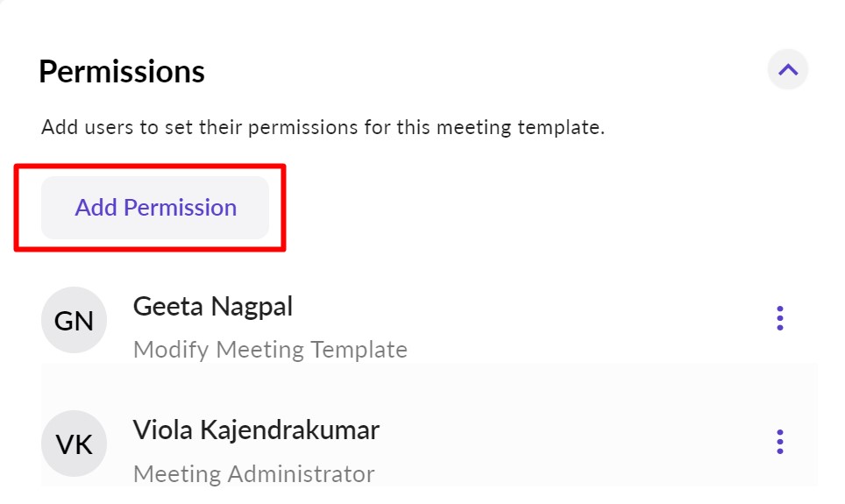The width and height of the screenshot is (845, 504).
Task: Show more actions for the VK user
Action: (x=779, y=441)
